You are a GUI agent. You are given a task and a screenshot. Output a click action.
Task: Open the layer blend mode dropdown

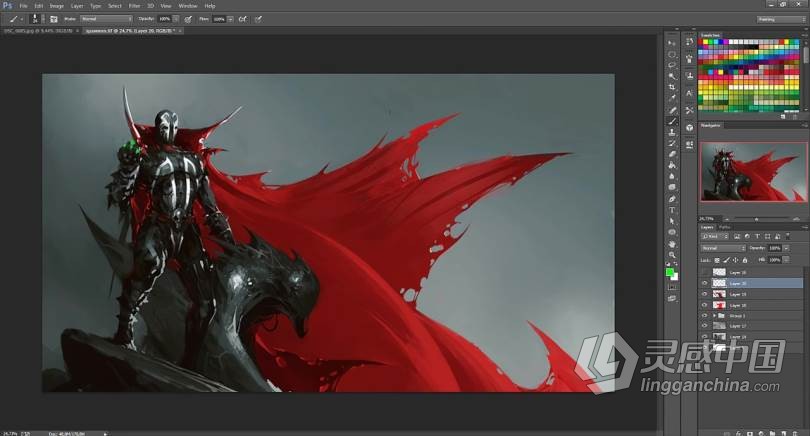(x=723, y=248)
